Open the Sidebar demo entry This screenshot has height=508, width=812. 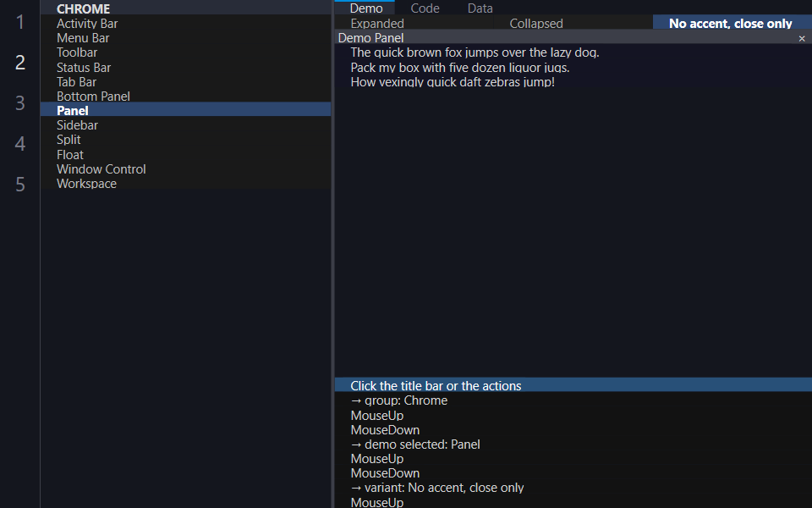tap(185, 125)
